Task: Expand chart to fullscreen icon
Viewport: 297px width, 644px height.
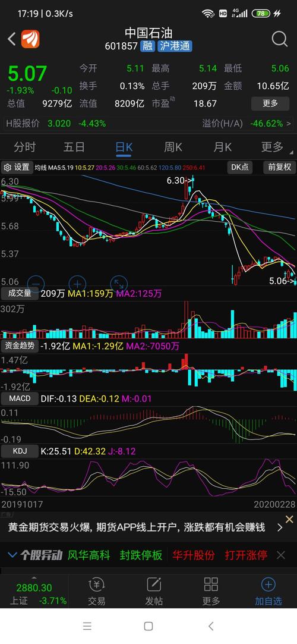Action: [119, 284]
